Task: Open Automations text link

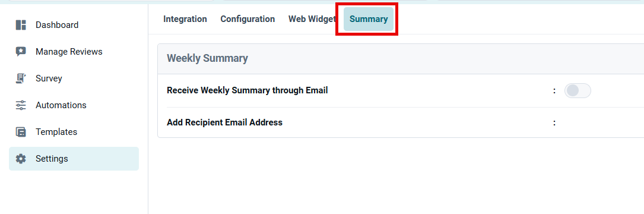Action: tap(61, 105)
